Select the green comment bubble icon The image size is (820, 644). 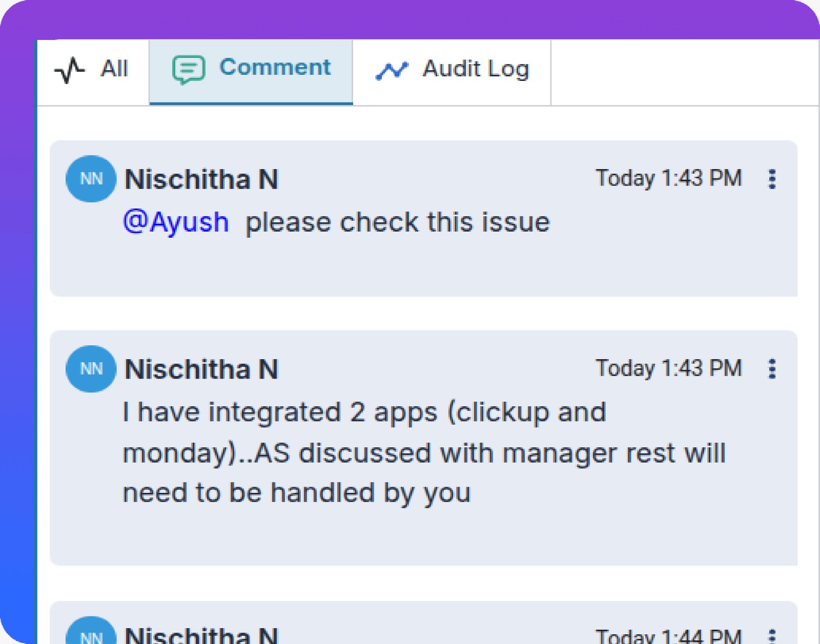(x=189, y=68)
